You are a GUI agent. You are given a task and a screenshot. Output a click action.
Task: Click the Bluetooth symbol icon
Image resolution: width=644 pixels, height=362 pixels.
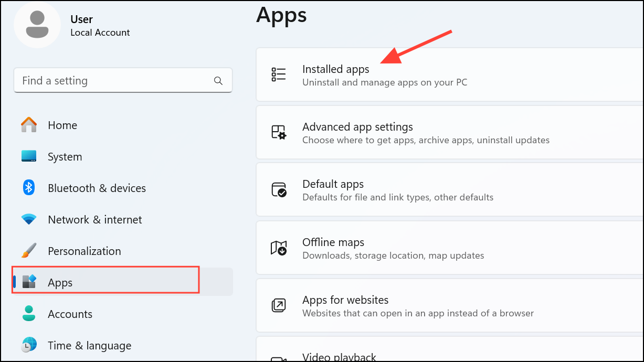pos(29,188)
